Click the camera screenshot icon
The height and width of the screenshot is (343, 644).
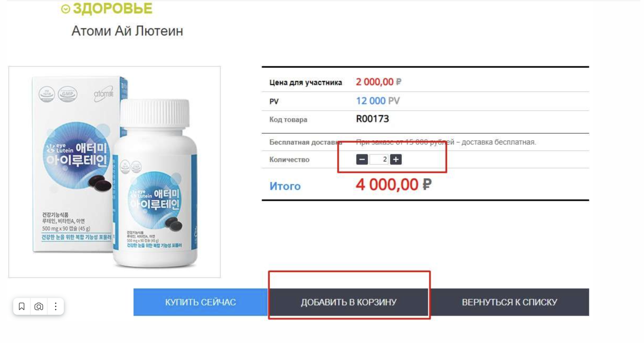point(39,306)
